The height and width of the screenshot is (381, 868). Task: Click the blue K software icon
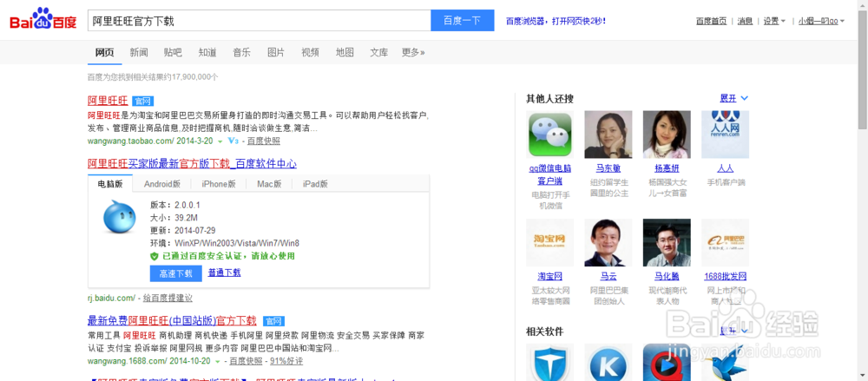tap(608, 362)
